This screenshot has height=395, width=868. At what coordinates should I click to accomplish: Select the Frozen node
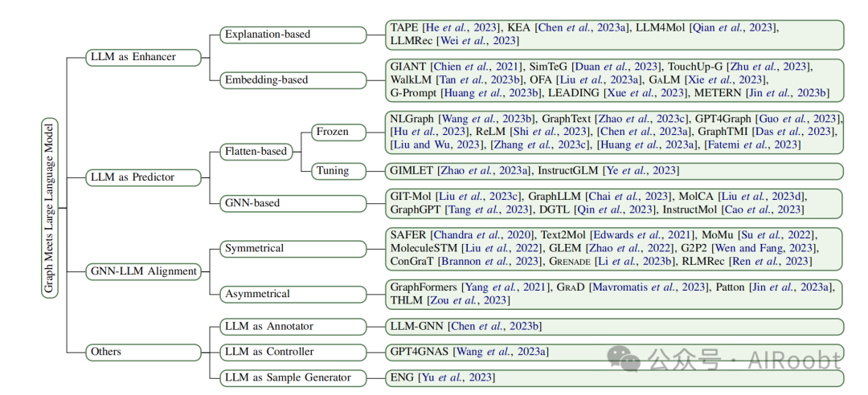tap(339, 132)
